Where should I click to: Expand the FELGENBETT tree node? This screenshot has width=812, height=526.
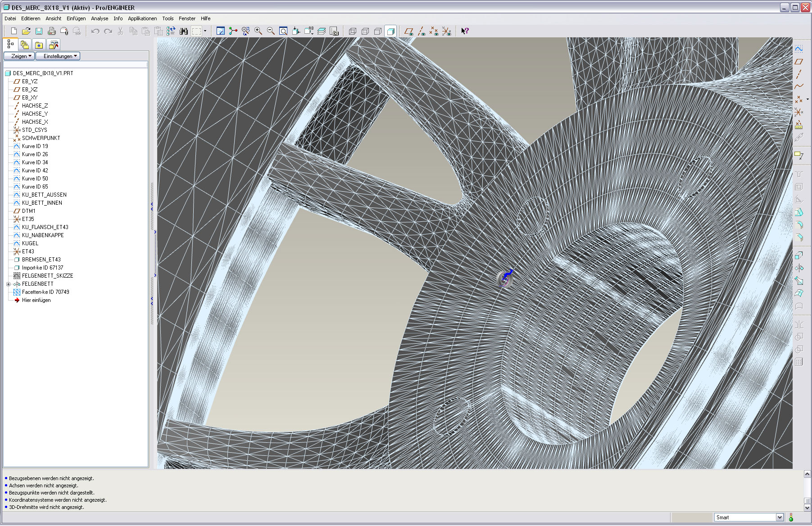(8, 284)
